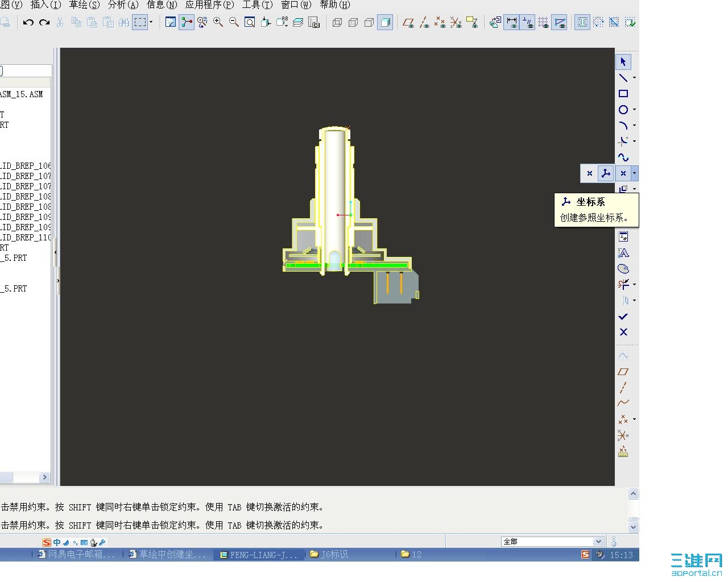Toggle sketch vertices display

point(560,22)
